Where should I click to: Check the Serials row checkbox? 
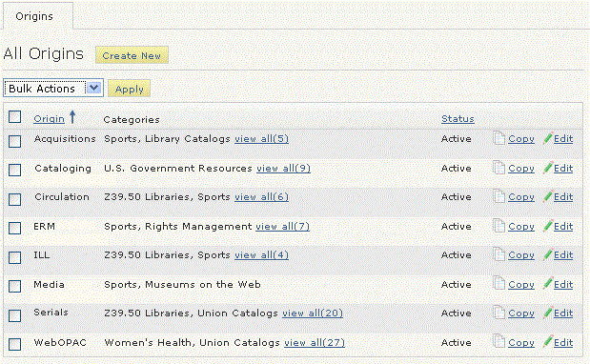tap(15, 315)
